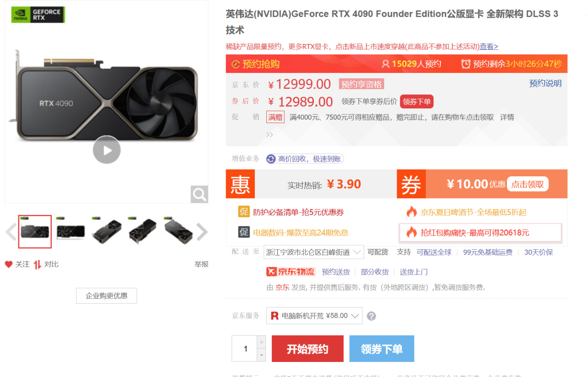Expand promotions with the double chevron
The height and width of the screenshot is (377, 588).
coord(270,134)
